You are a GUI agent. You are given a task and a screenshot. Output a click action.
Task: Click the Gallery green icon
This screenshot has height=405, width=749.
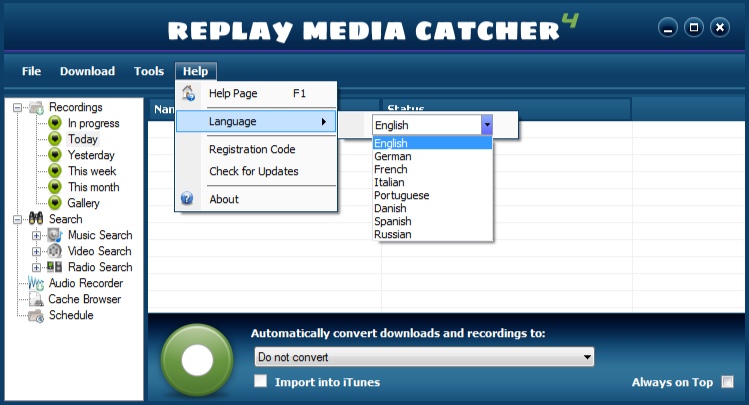pos(55,203)
